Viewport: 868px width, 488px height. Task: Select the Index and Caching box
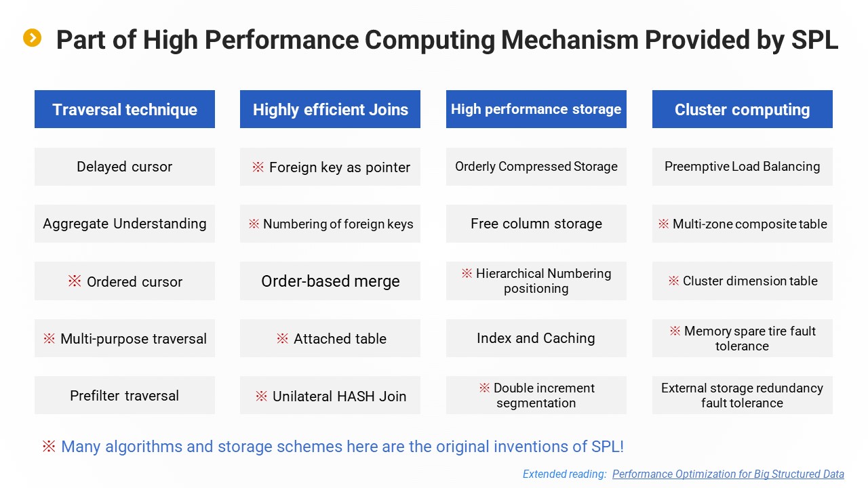click(536, 338)
